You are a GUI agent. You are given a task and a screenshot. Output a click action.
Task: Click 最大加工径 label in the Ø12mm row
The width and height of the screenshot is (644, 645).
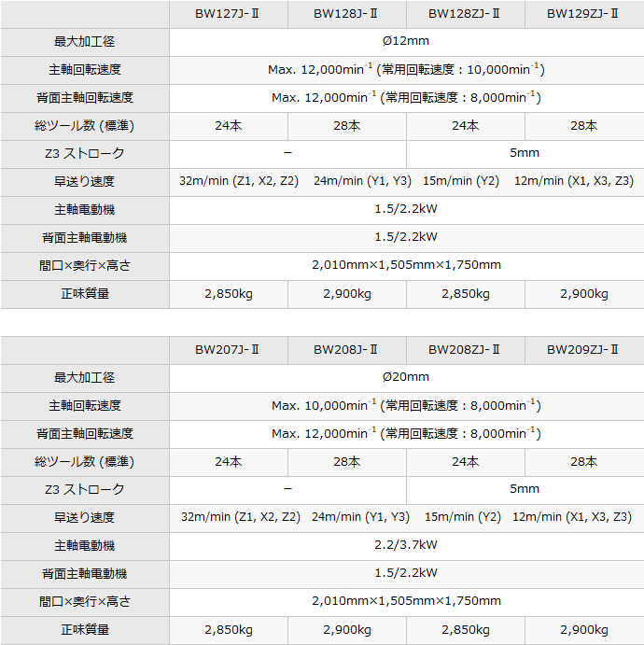click(84, 42)
